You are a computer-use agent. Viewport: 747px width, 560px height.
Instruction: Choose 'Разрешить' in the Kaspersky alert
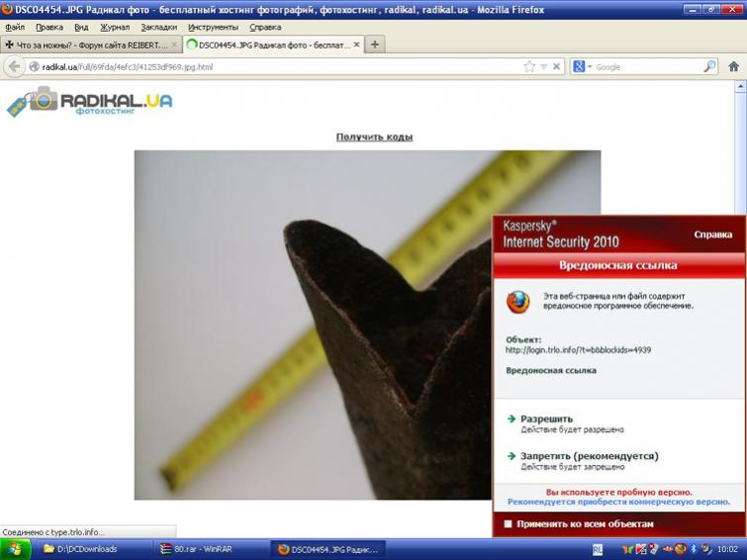(546, 419)
